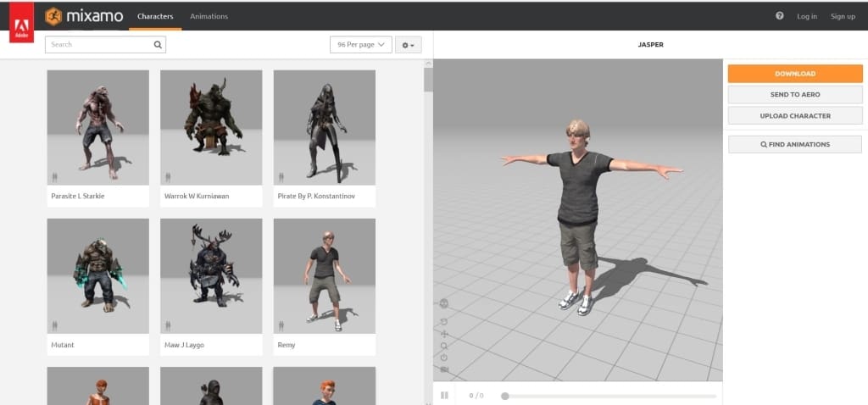The width and height of the screenshot is (868, 405).
Task: Click the Find Animations button
Action: coord(795,144)
